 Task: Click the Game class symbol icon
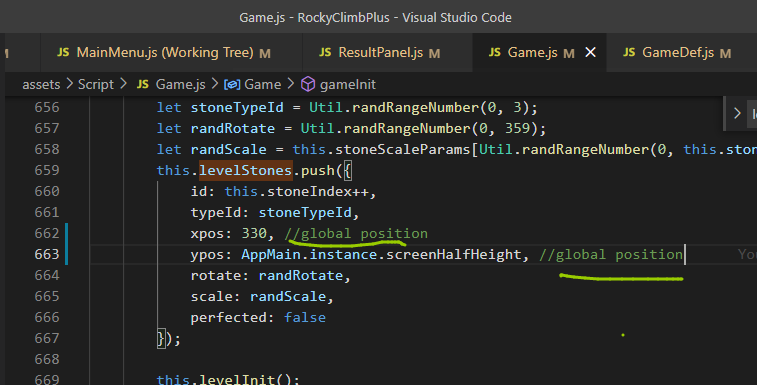click(x=232, y=85)
